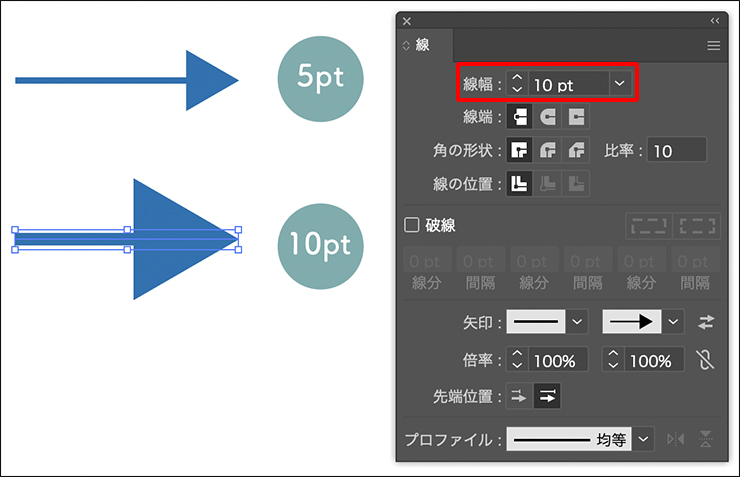Link arrowhead start and end scales
Image resolution: width=740 pixels, height=477 pixels.
[x=705, y=360]
